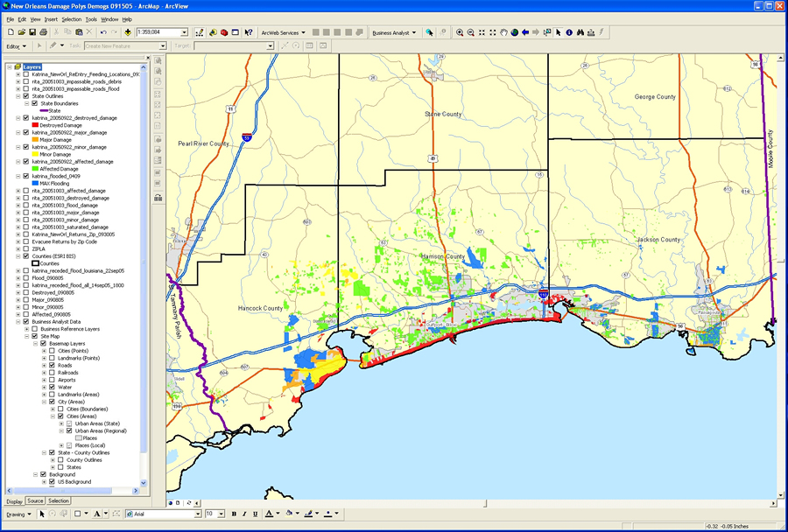Switch to the Selection tab

[x=59, y=500]
